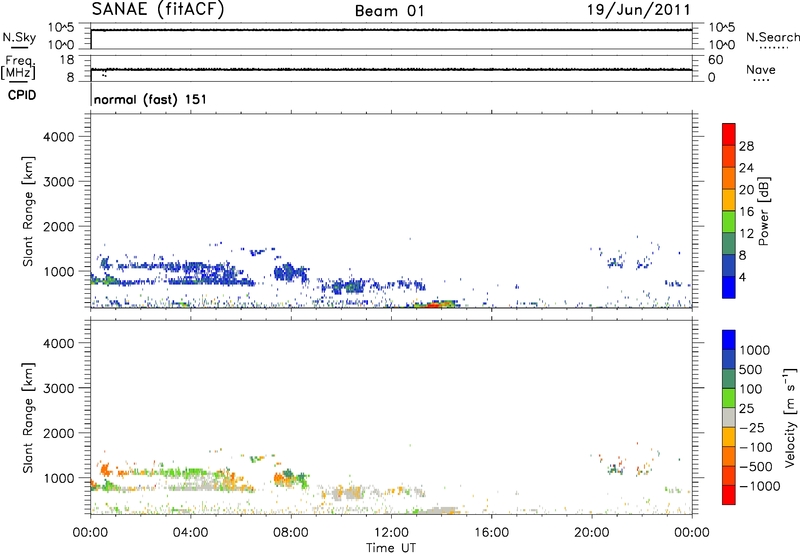This screenshot has width=800, height=554.
Task: Click the 500 label on Velocity colorbar
Action: [750, 370]
